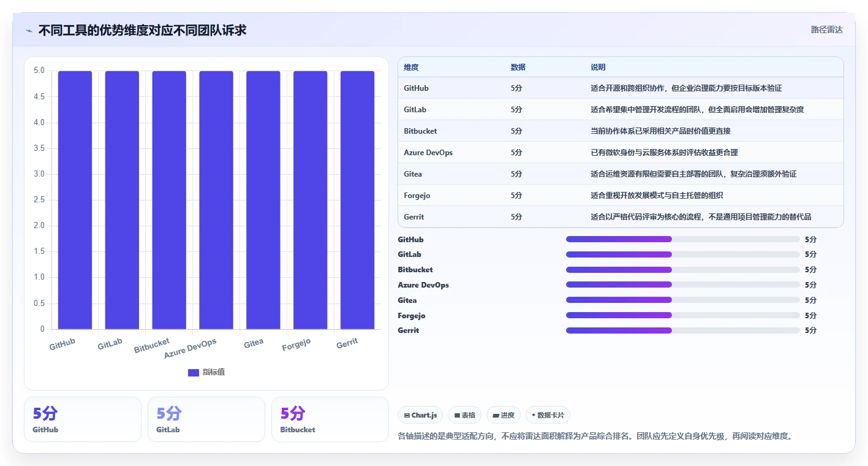
Task: Click the Azure DevOps progress bar
Action: [683, 285]
